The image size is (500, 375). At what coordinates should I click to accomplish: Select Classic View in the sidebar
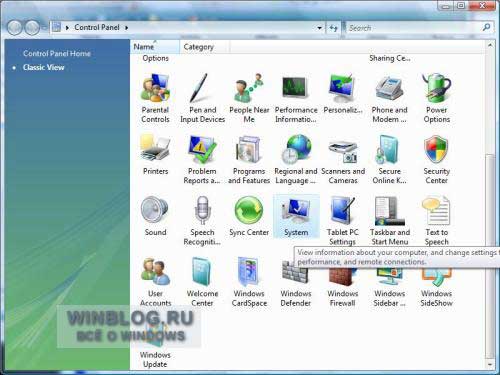coord(43,67)
